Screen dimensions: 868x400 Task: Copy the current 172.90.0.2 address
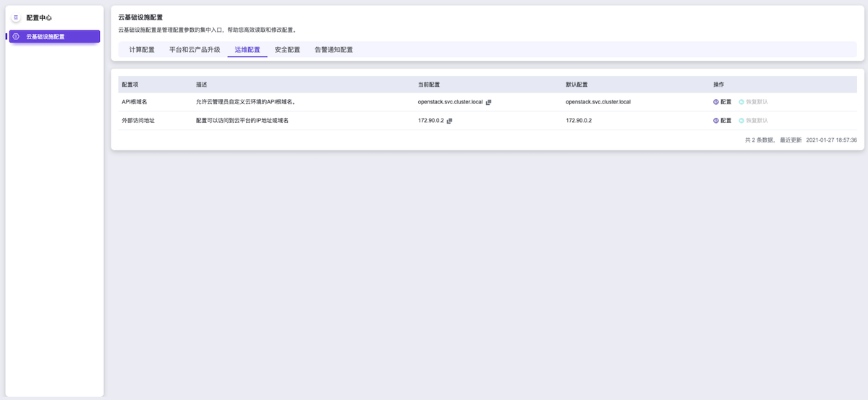coord(450,121)
